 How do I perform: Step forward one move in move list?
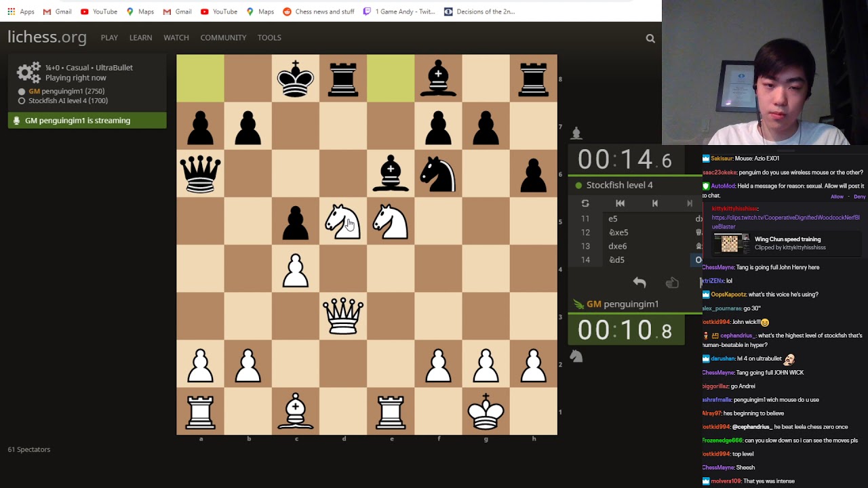[x=690, y=203]
